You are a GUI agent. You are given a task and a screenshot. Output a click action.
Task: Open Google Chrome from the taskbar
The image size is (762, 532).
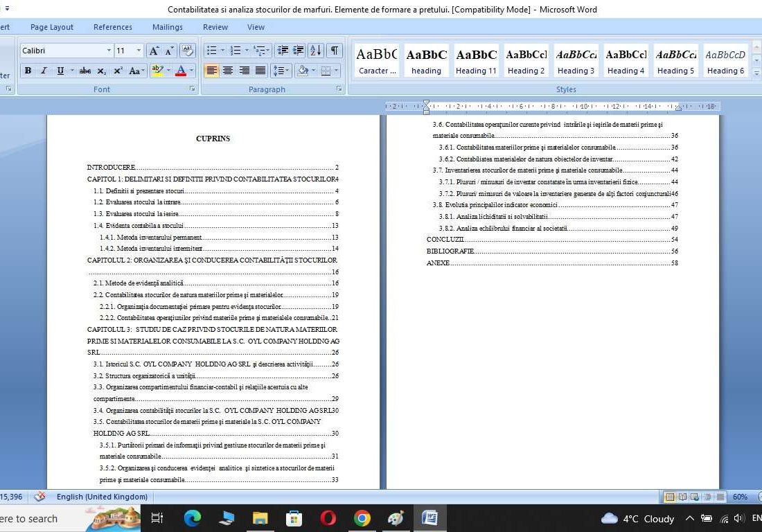point(362,518)
